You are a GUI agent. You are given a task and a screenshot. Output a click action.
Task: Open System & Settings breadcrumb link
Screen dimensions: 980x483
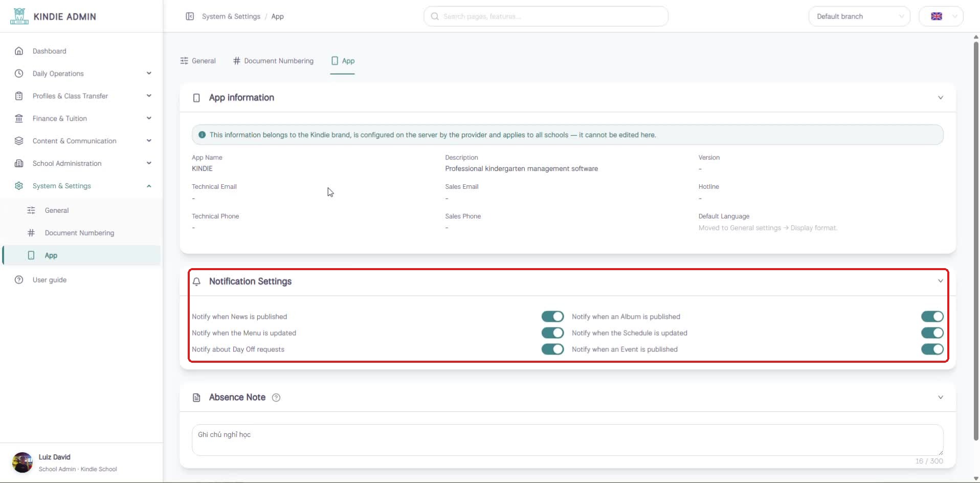[x=231, y=16]
